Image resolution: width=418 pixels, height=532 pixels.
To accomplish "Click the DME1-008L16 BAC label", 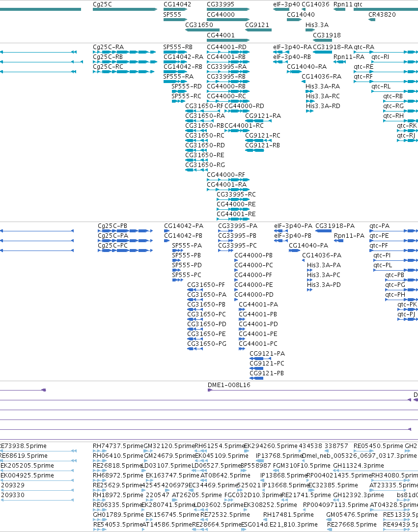I will tap(229, 385).
